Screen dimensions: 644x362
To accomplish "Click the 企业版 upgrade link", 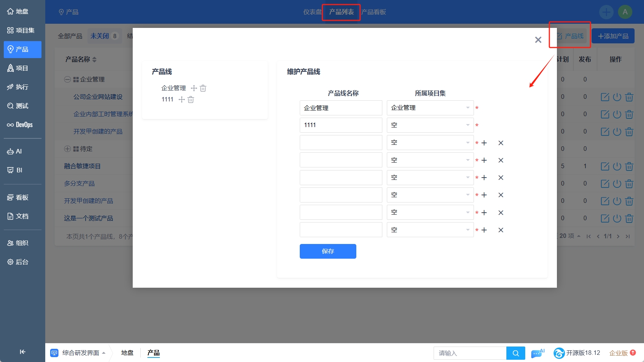I will click(x=623, y=353).
